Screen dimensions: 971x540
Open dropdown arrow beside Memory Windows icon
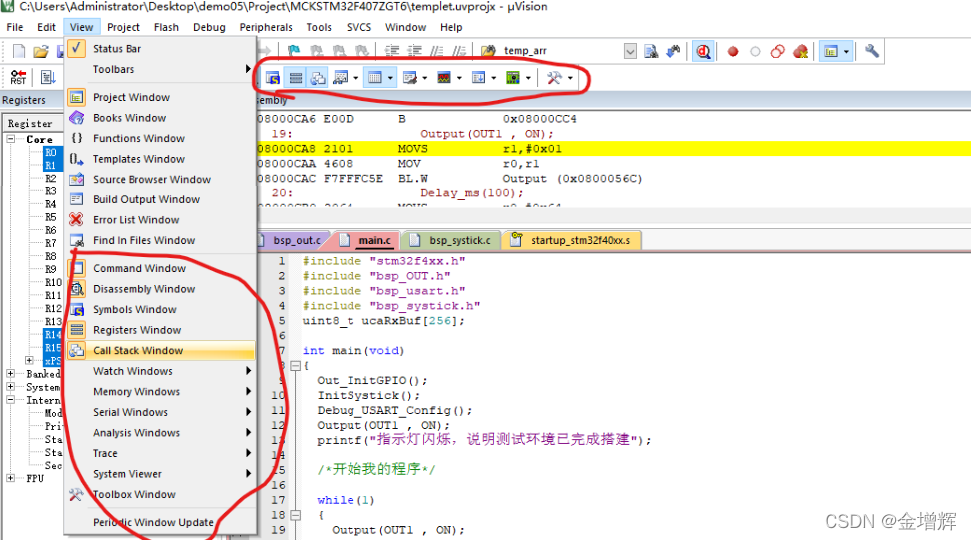(x=390, y=78)
